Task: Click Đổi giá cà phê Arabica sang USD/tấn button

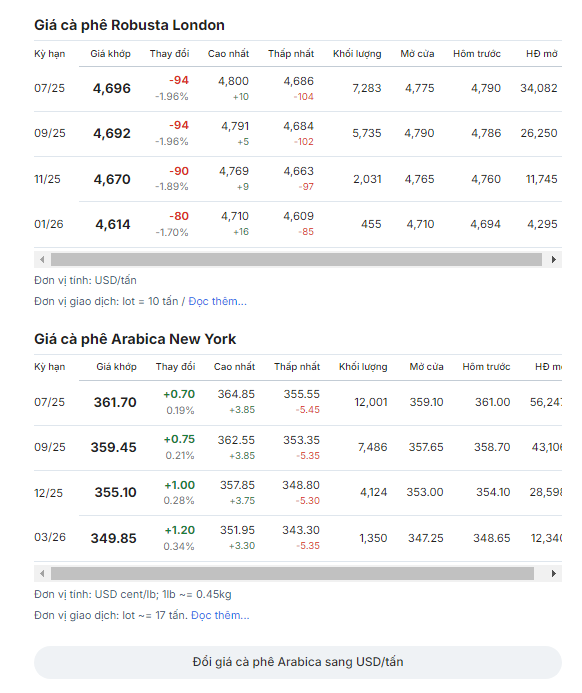Action: pos(298,662)
